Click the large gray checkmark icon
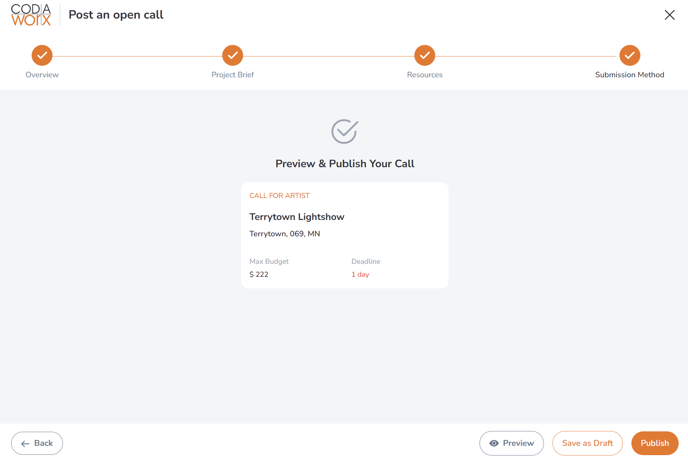Screen dimensions: 688x457 pos(344,131)
